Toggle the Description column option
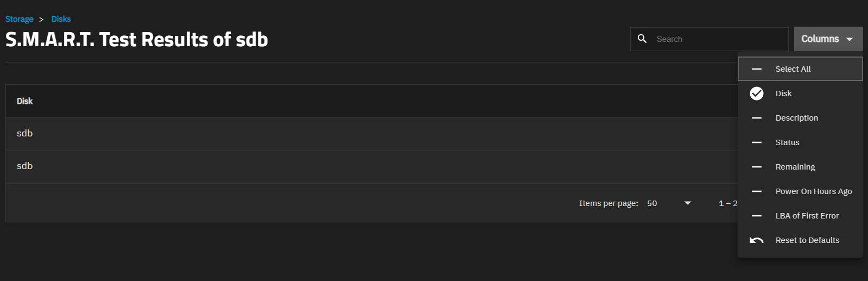The width and height of the screenshot is (868, 281). pyautogui.click(x=796, y=118)
